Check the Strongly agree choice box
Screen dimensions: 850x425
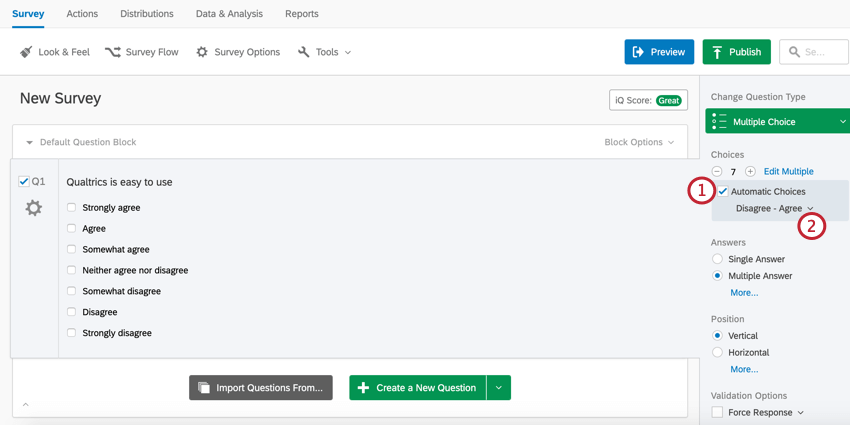71,208
